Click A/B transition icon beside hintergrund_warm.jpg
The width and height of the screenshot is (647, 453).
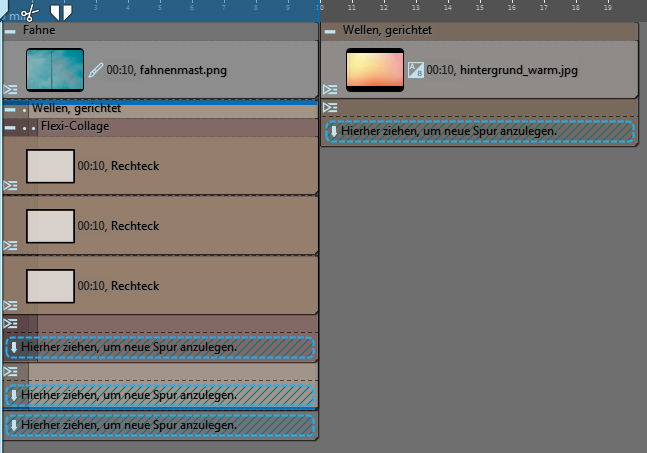[x=416, y=71]
